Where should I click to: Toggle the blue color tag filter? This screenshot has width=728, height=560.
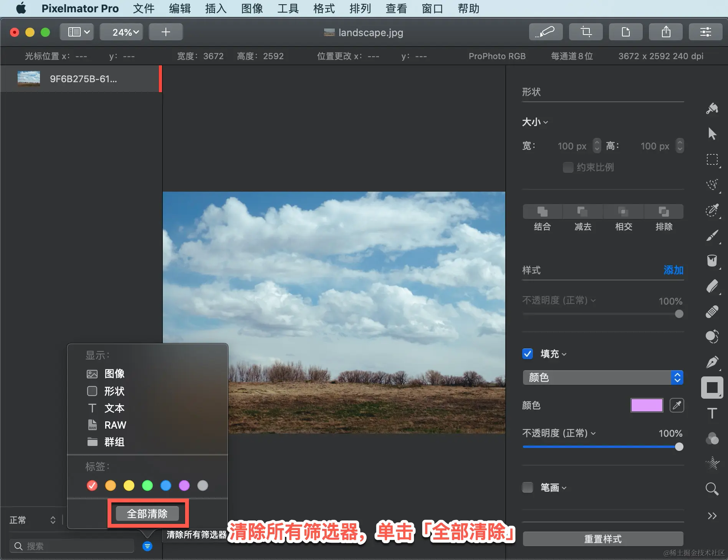(x=166, y=485)
